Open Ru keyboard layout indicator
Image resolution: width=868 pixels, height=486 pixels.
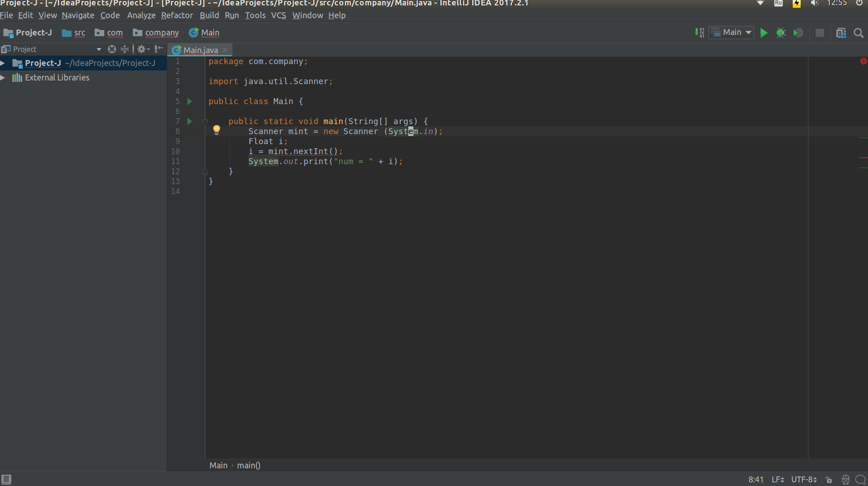779,3
